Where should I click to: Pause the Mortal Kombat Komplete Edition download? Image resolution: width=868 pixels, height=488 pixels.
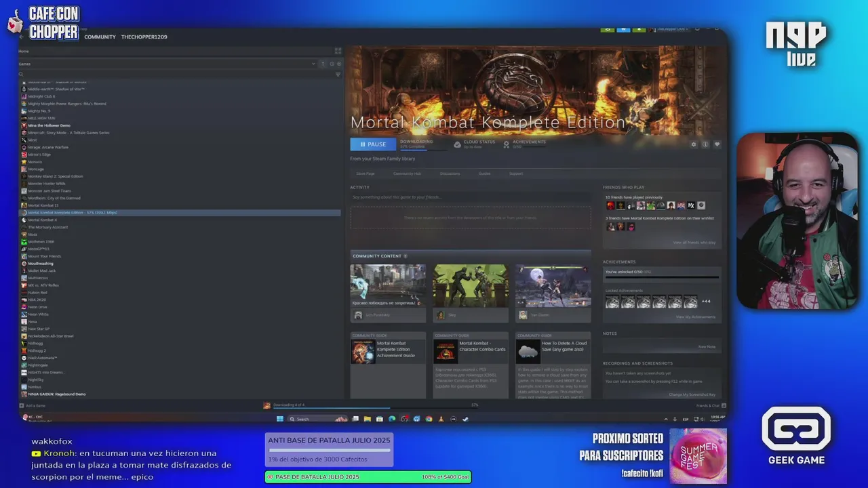[373, 144]
